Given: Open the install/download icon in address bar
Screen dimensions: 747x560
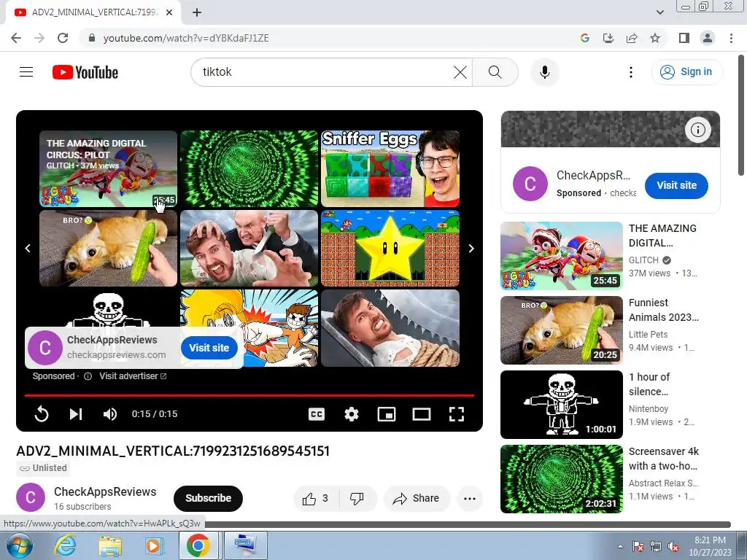Looking at the screenshot, I should [x=608, y=38].
